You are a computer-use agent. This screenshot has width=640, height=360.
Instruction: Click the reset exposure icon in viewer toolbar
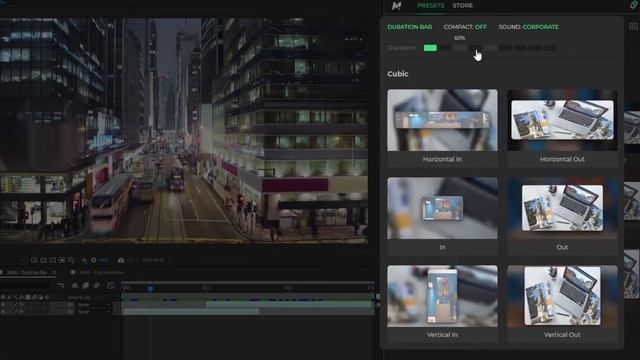click(x=93, y=260)
